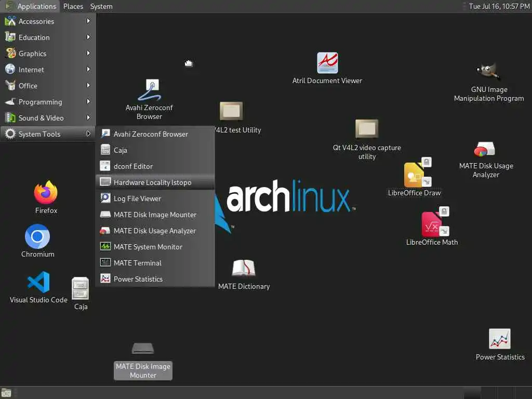Click MATE System Monitor graph icon in submenu
The height and width of the screenshot is (399, 532).
105,246
